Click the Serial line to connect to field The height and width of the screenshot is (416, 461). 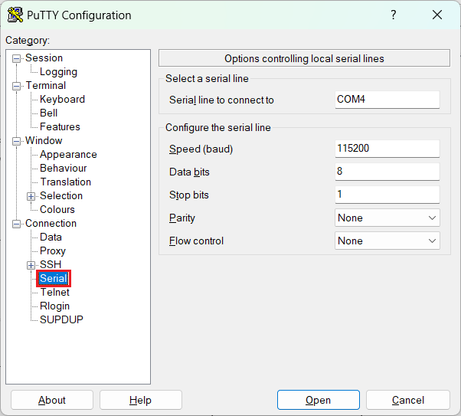[387, 100]
